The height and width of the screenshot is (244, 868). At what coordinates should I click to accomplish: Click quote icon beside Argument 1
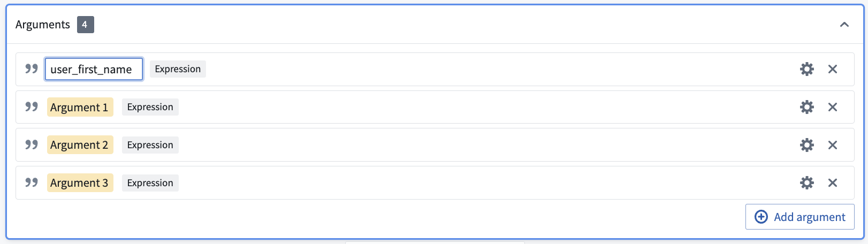tap(32, 106)
